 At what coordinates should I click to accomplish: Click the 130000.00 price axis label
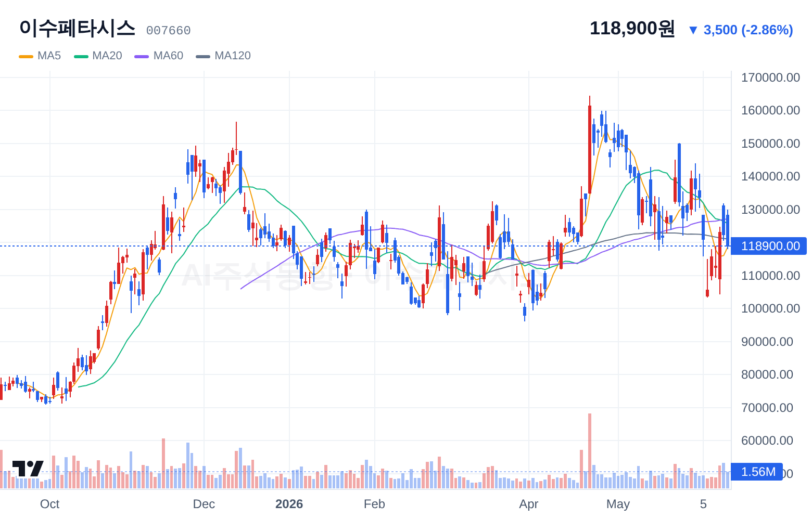(770, 210)
